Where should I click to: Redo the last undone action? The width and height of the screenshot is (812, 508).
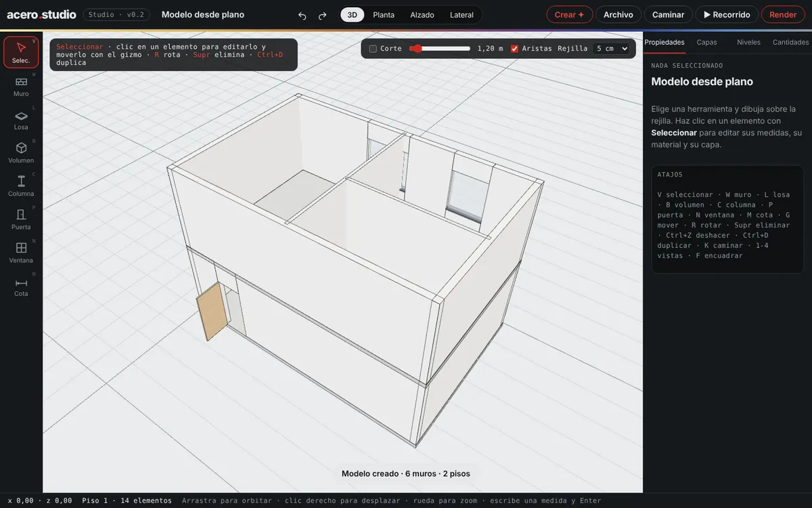pyautogui.click(x=323, y=15)
